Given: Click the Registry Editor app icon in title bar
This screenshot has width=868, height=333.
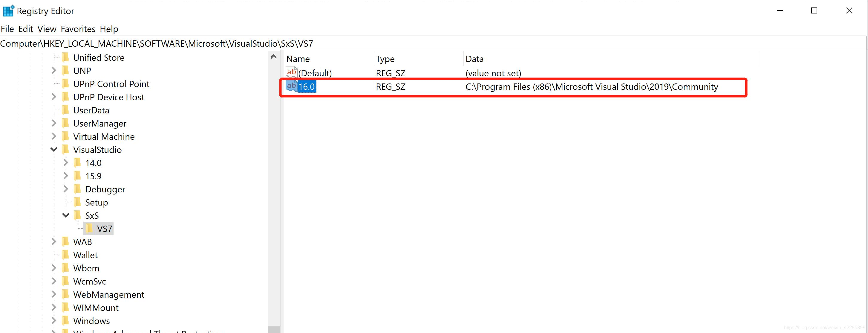Looking at the screenshot, I should (8, 11).
